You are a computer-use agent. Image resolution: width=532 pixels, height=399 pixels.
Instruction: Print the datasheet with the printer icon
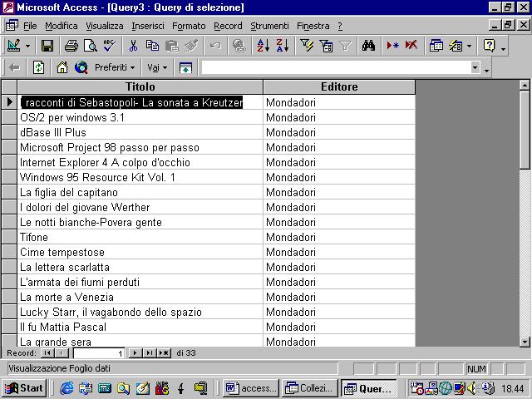tap(71, 46)
